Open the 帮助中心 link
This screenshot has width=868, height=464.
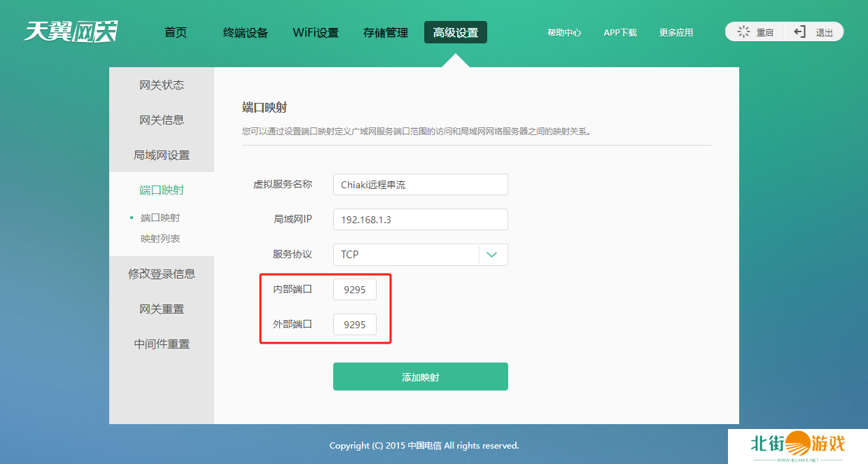click(x=564, y=33)
